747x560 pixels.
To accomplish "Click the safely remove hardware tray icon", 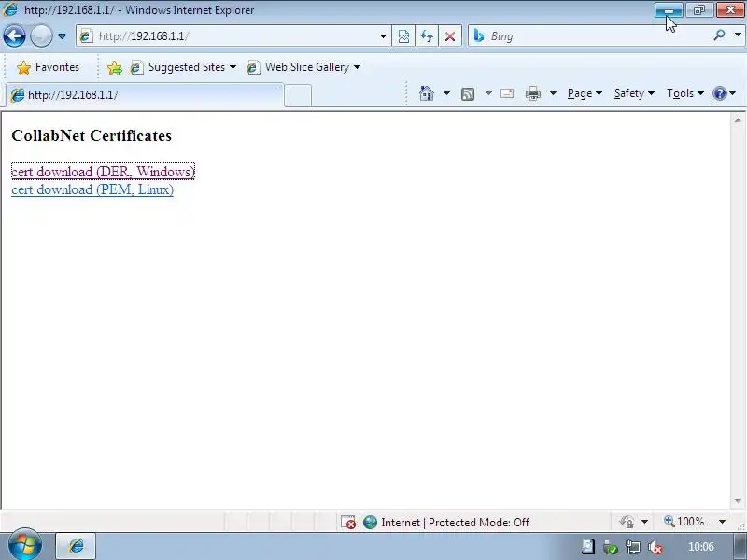I will pyautogui.click(x=610, y=547).
